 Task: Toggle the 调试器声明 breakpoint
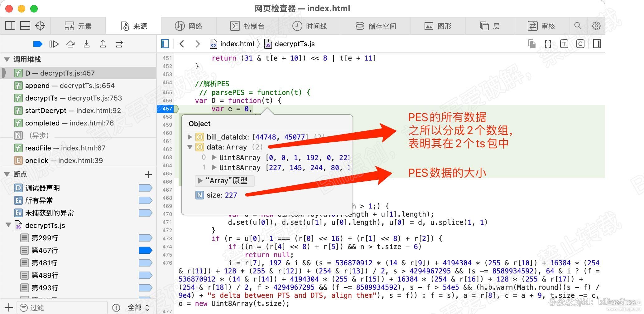145,188
